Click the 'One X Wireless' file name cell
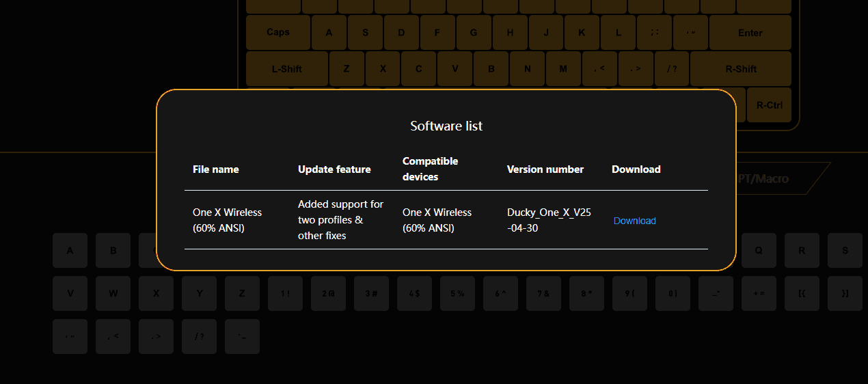Image resolution: width=868 pixels, height=384 pixels. (227, 220)
